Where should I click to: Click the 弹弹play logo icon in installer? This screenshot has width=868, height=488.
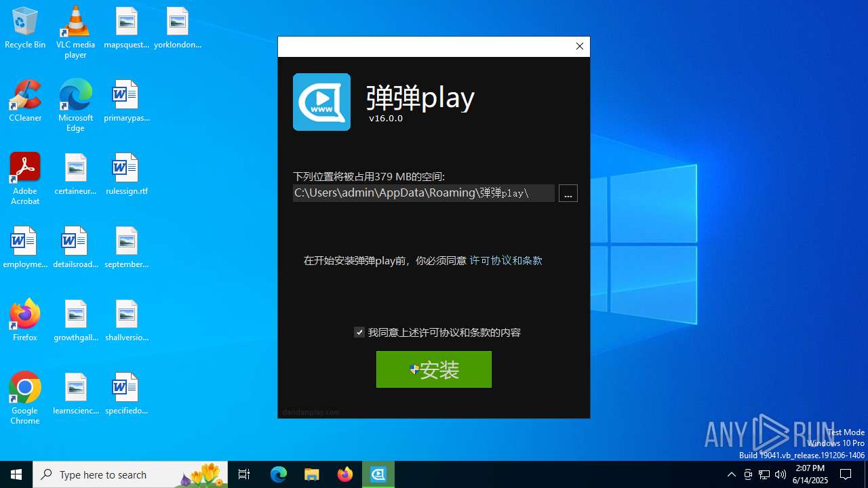click(x=321, y=102)
